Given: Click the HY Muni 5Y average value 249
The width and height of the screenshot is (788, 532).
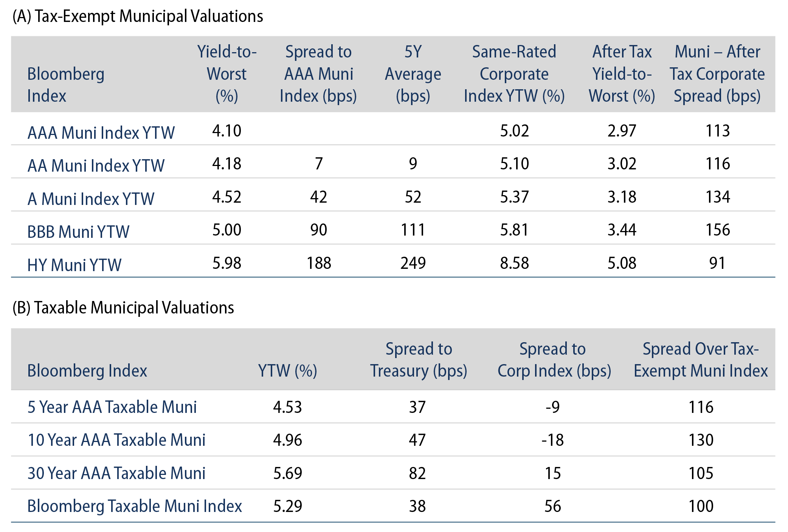Looking at the screenshot, I should tap(413, 263).
